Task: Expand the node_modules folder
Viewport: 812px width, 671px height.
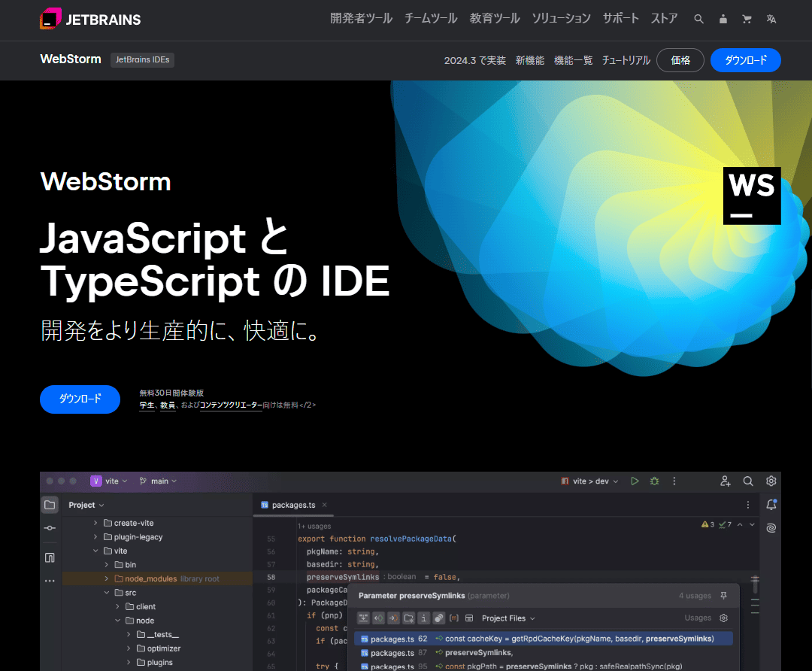Action: click(x=106, y=578)
